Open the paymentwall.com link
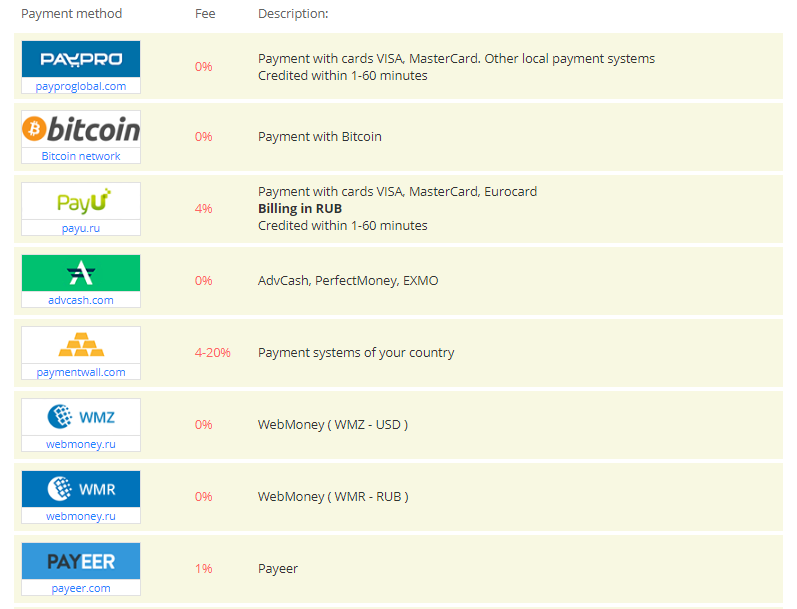The image size is (797, 609). point(81,372)
